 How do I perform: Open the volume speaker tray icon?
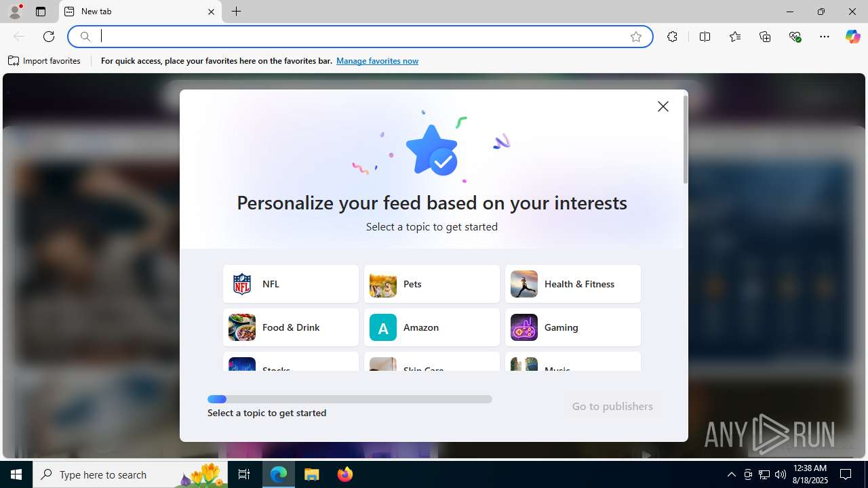[x=781, y=474]
